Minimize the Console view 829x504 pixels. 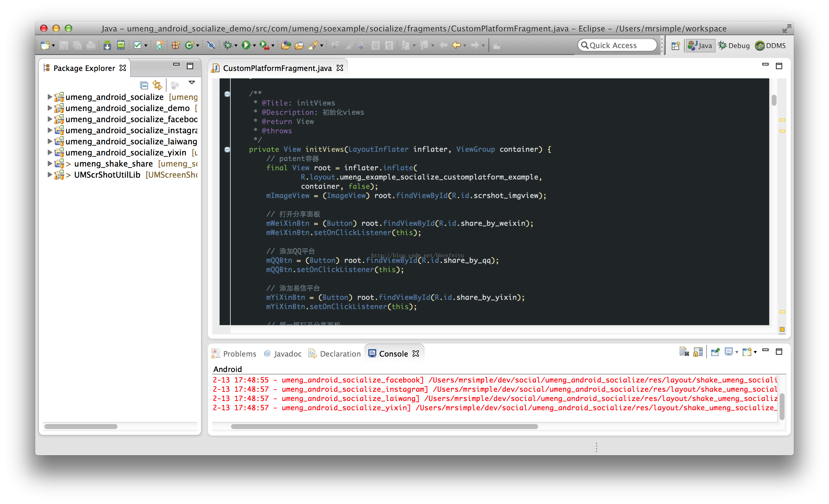point(765,350)
